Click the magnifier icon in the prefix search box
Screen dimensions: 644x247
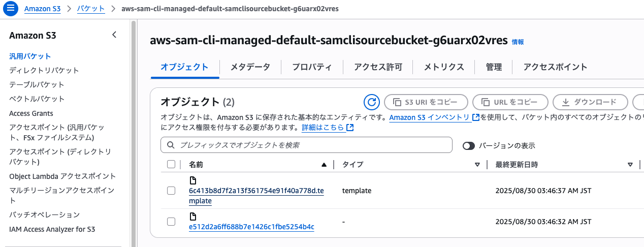[x=170, y=145]
